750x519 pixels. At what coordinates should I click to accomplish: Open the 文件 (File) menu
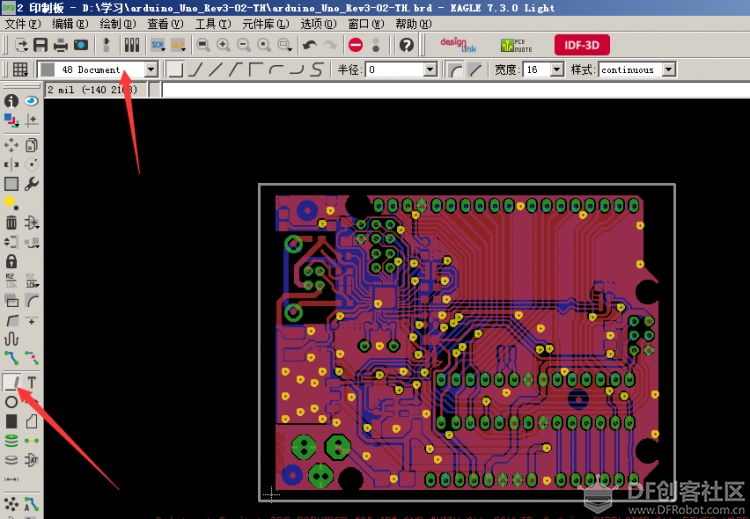pos(22,23)
